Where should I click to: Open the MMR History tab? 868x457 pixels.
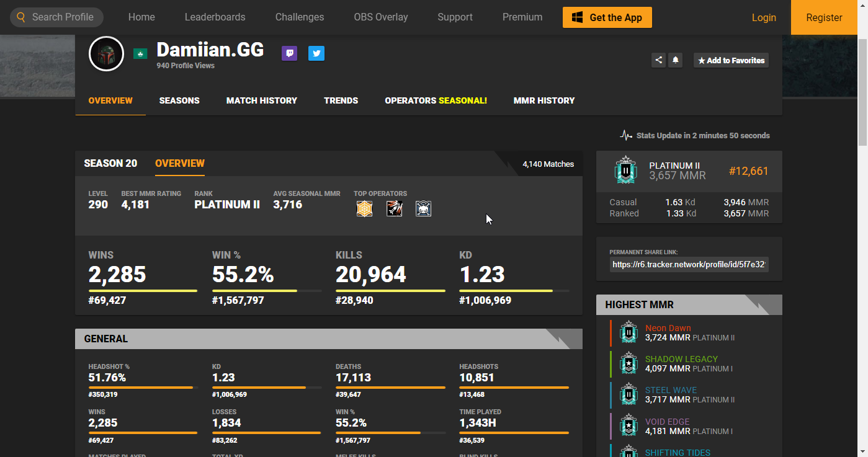(x=544, y=100)
